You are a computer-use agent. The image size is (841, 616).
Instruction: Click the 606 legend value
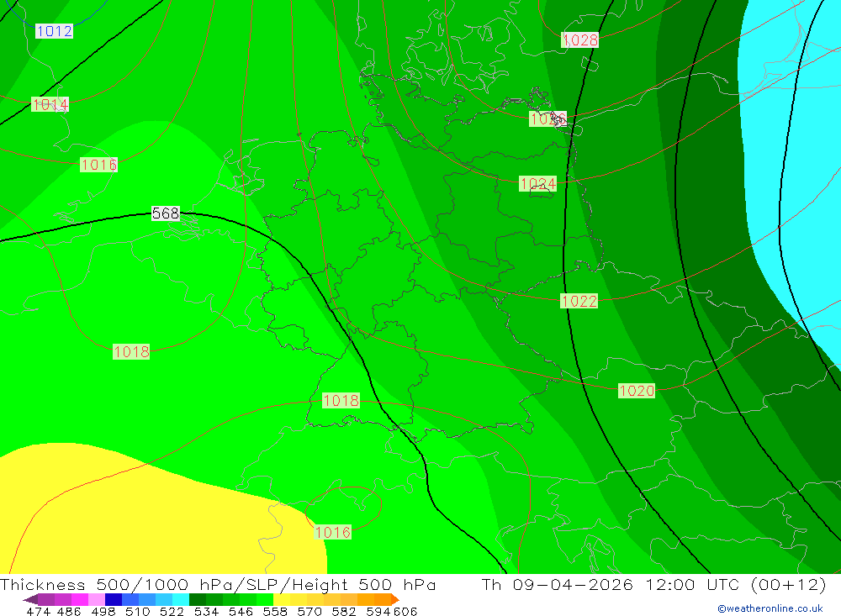pos(405,611)
